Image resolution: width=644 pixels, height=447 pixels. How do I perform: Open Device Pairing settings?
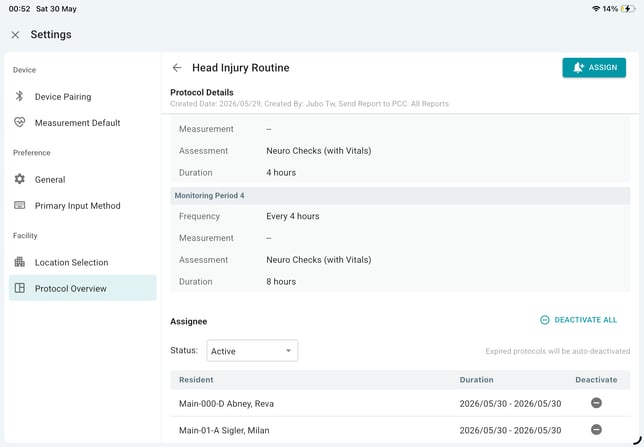(83, 97)
